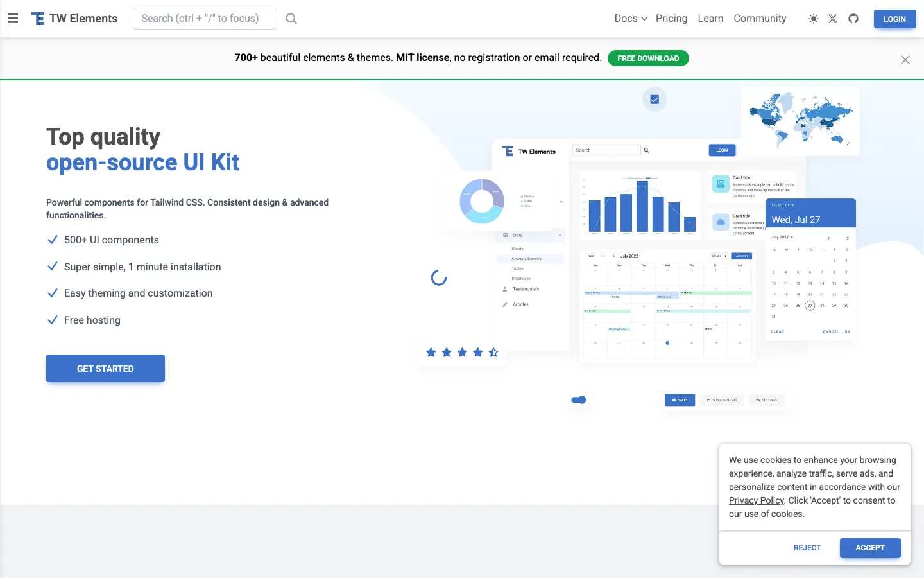Click the "Wed, Jul 27" datepicker header

coord(810,213)
